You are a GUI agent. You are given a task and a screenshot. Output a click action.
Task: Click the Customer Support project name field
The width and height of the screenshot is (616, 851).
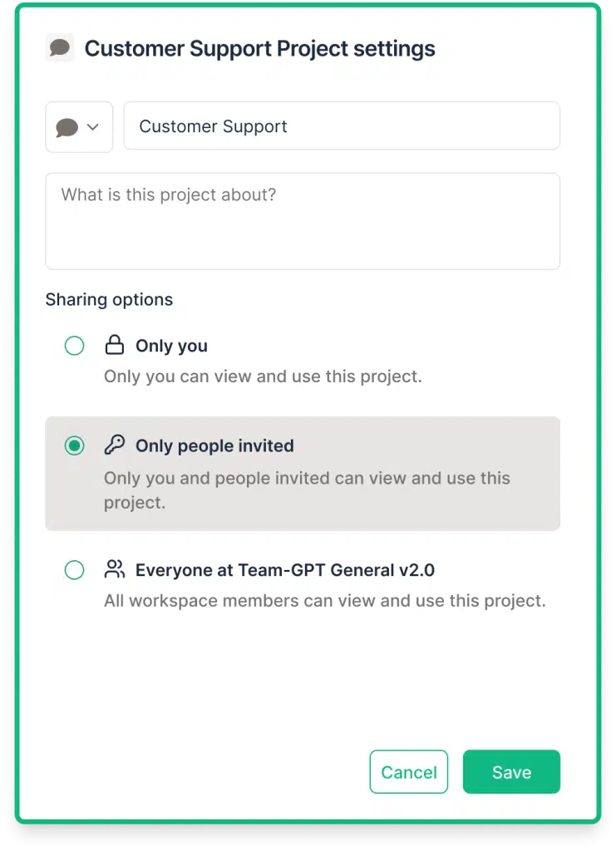(342, 126)
